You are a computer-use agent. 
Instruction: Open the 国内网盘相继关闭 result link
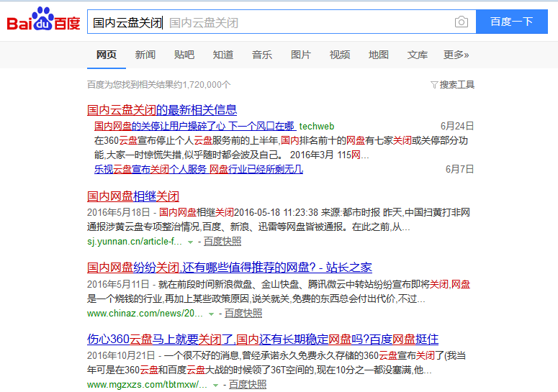pyautogui.click(x=133, y=196)
